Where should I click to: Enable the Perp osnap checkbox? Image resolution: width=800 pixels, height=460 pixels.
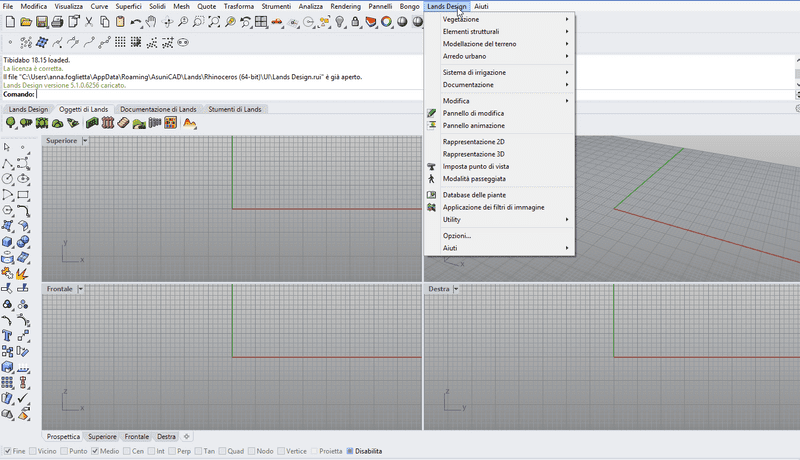click(x=172, y=451)
